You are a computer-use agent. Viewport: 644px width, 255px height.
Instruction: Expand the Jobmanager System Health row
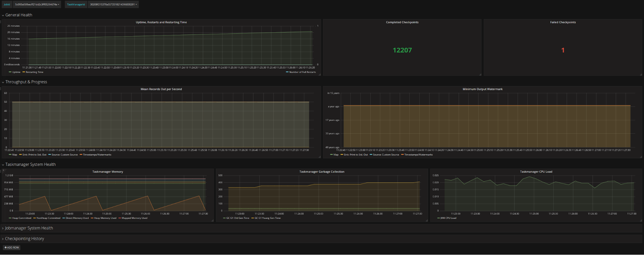3,228
